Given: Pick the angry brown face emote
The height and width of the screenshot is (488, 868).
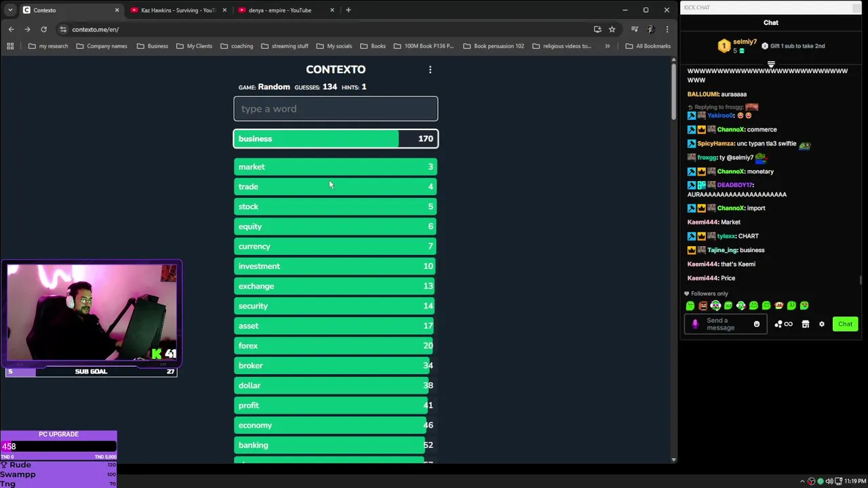Looking at the screenshot, I should point(703,306).
